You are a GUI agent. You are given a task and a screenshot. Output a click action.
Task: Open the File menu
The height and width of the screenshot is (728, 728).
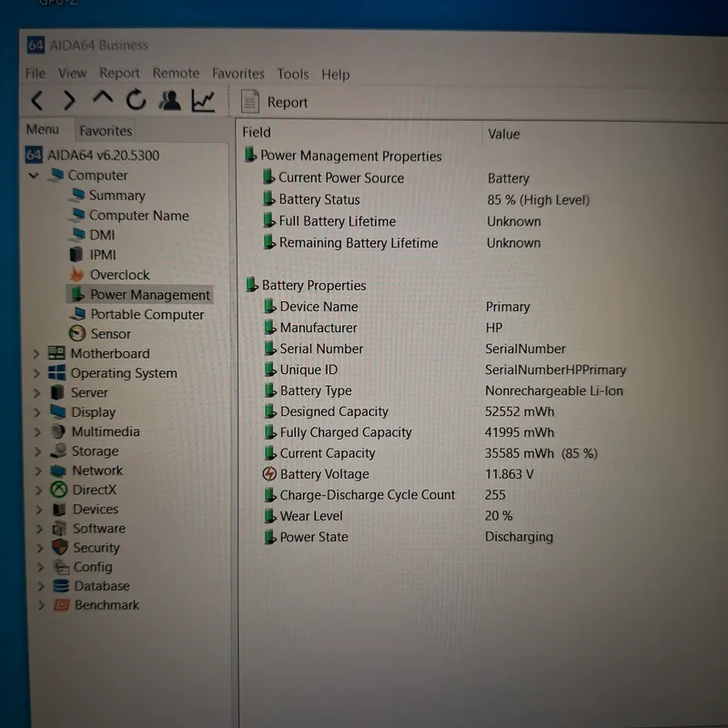(35, 74)
